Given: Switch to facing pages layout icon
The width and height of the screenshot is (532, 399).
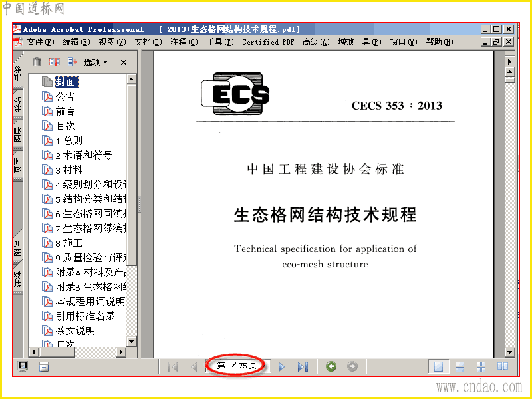Looking at the screenshot, I should (x=503, y=366).
